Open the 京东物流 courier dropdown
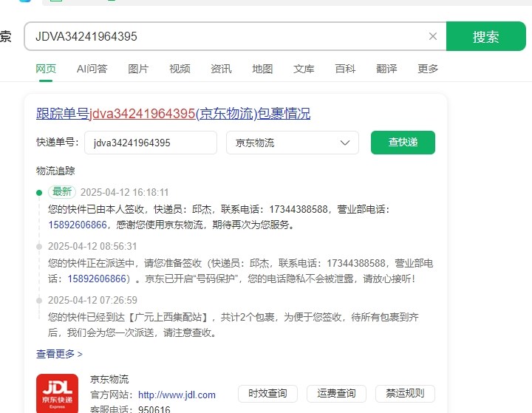532x413 pixels. [x=293, y=143]
